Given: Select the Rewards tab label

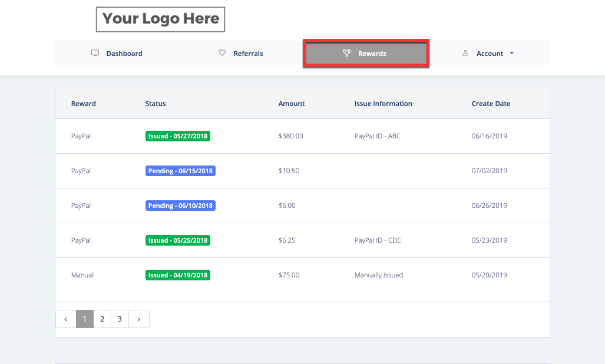Looking at the screenshot, I should coord(372,54).
